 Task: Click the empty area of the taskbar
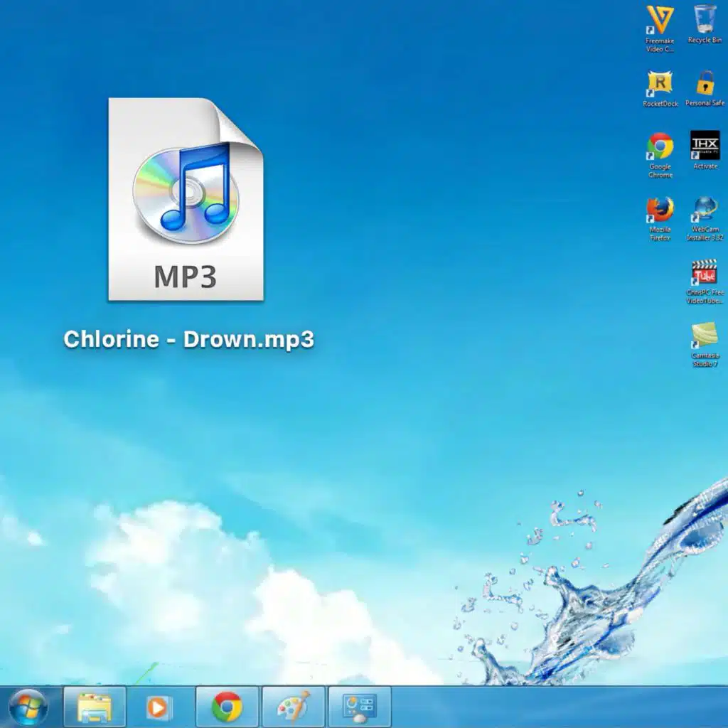pos(555,707)
